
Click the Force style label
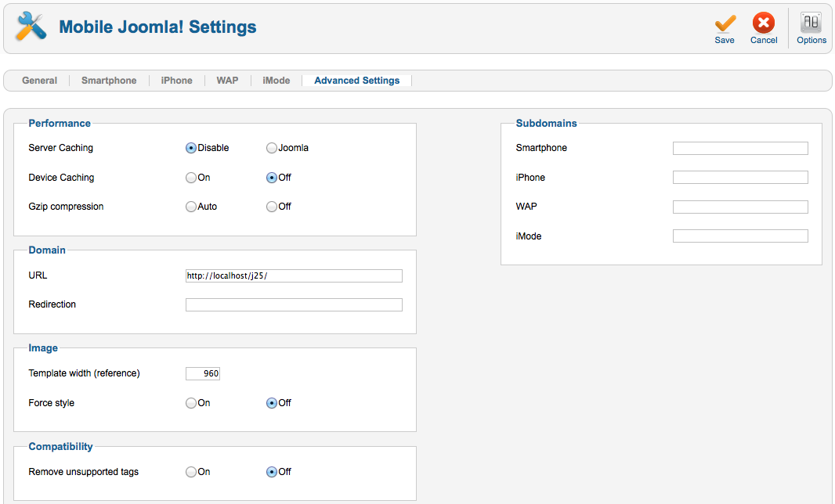[51, 403]
